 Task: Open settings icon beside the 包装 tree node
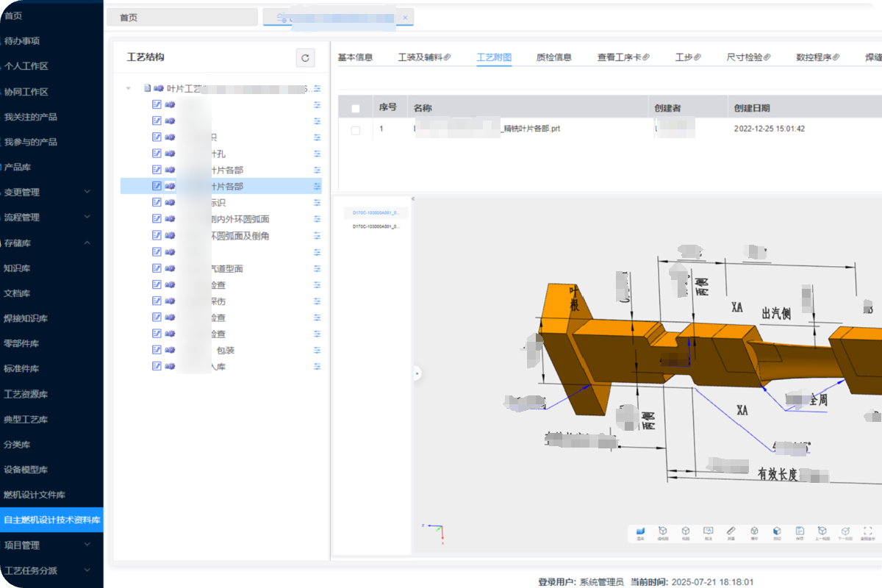point(318,350)
